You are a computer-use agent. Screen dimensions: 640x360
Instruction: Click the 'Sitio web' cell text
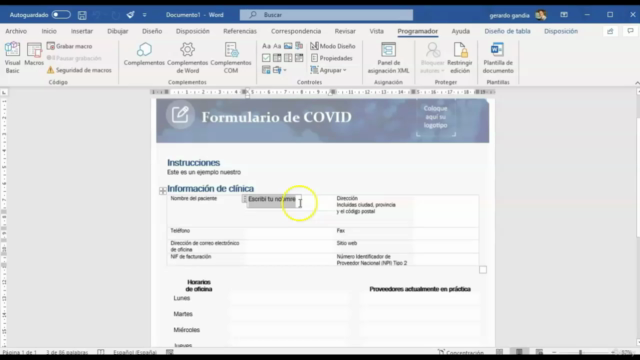[347, 243]
